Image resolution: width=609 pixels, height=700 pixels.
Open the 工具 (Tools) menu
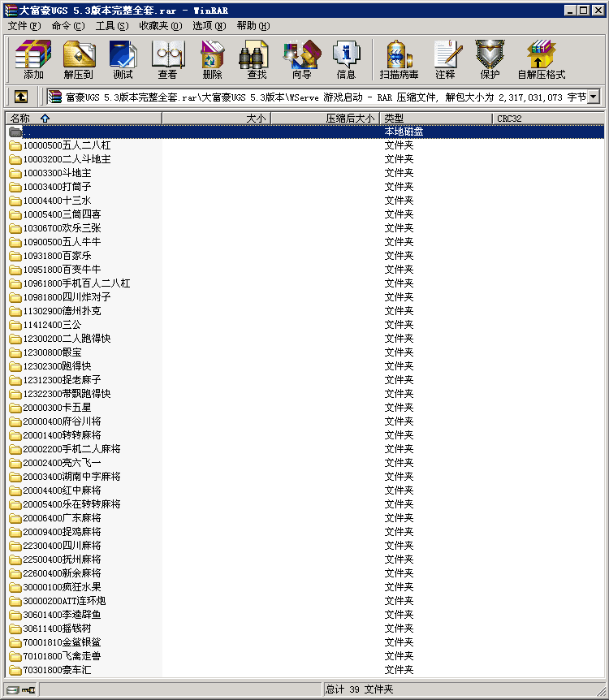coord(111,26)
